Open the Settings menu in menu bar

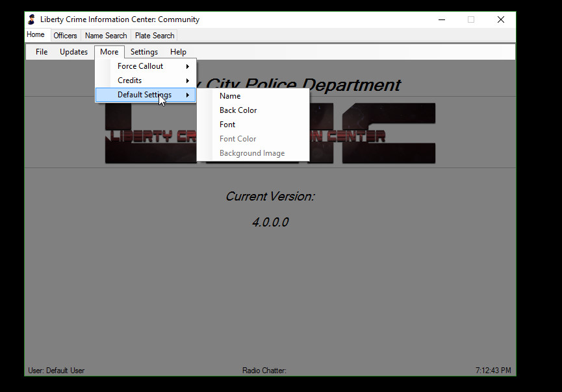point(144,52)
